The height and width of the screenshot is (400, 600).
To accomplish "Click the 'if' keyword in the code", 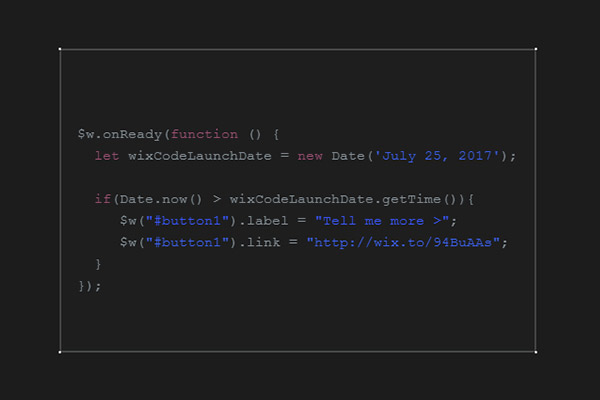I will pos(103,199).
